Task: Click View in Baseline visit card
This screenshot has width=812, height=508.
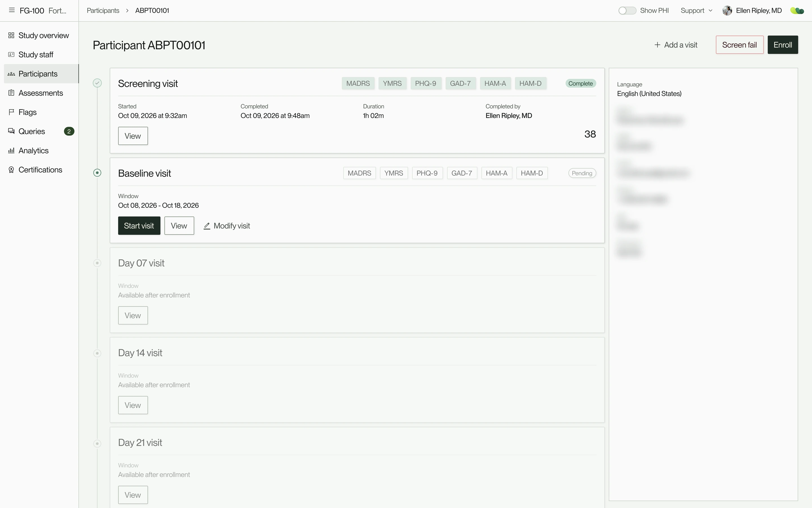Action: [179, 225]
